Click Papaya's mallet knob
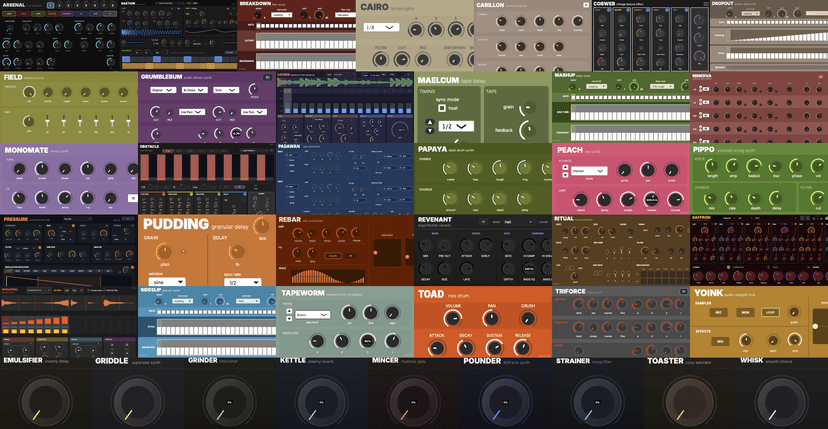The image size is (828, 429). pyautogui.click(x=450, y=169)
